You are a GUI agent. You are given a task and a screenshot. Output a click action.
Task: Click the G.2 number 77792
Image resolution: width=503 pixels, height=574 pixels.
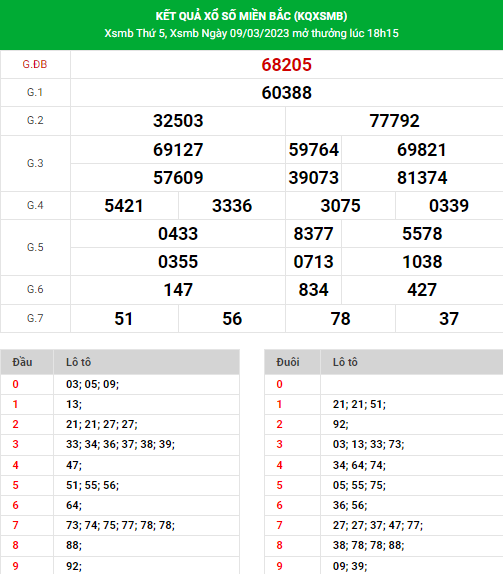click(394, 121)
